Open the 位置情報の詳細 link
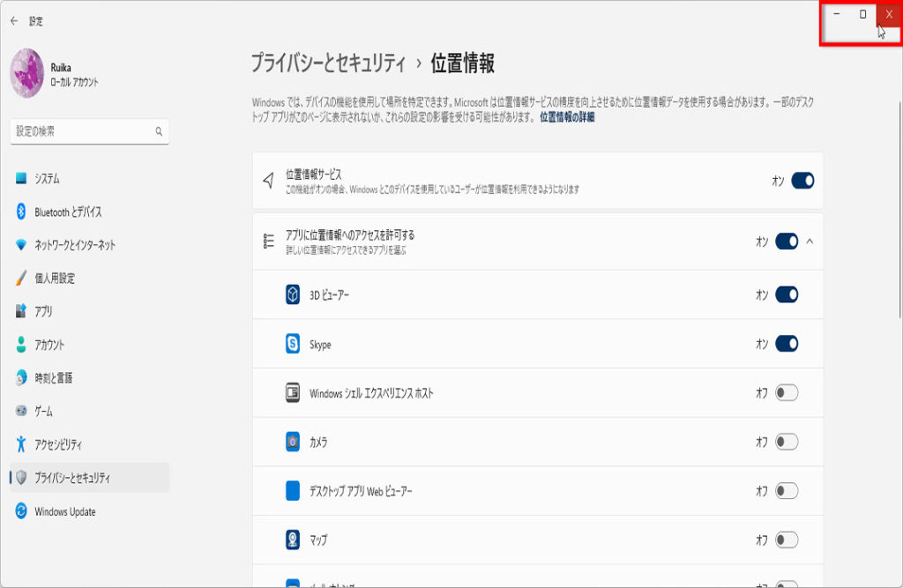 tap(566, 117)
